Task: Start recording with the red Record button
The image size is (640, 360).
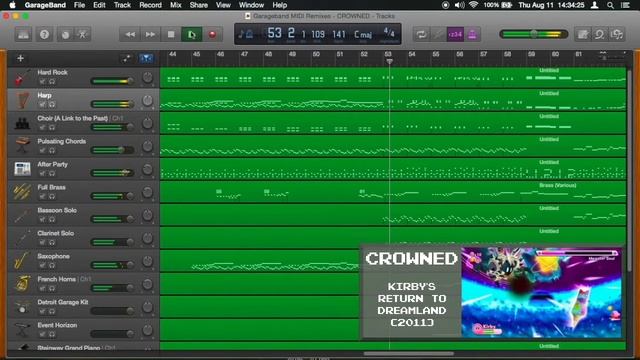Action: (212, 35)
